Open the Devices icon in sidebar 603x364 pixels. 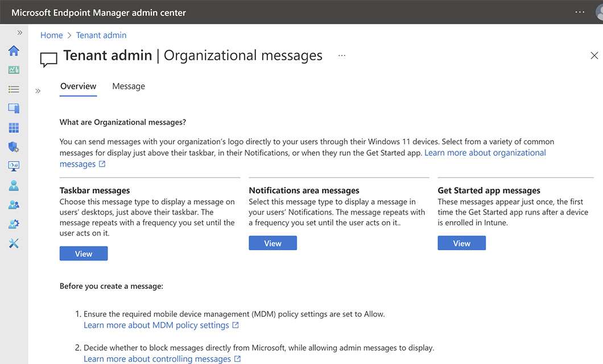[x=14, y=109]
